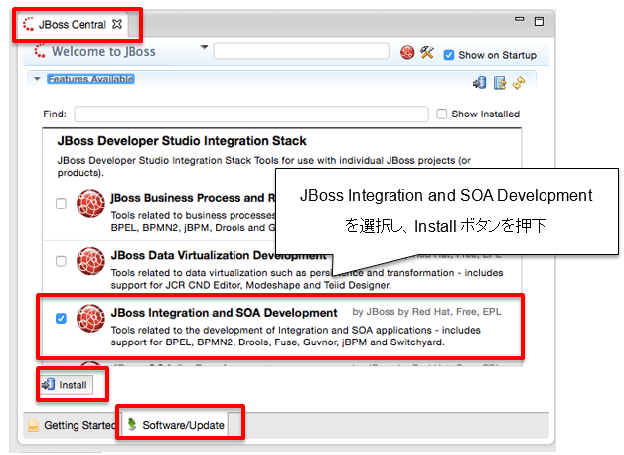Click the JBoss Integration and SOA Development title
The height and width of the screenshot is (455, 624).
224,313
